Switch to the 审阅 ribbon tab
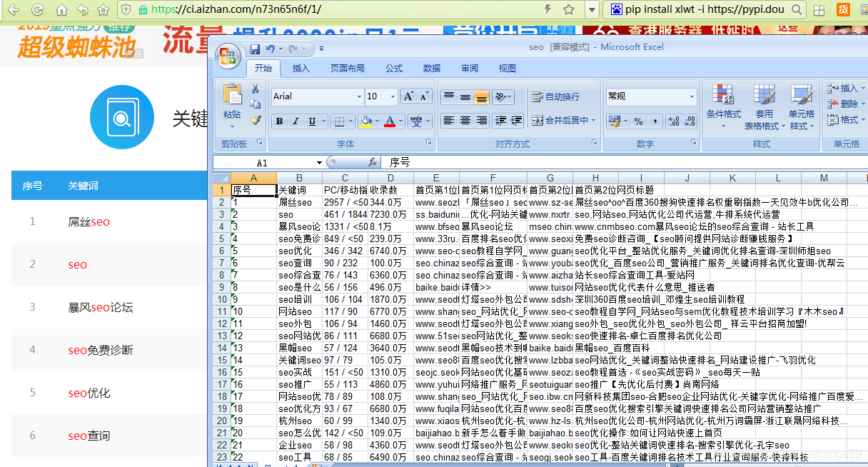 pyautogui.click(x=470, y=69)
